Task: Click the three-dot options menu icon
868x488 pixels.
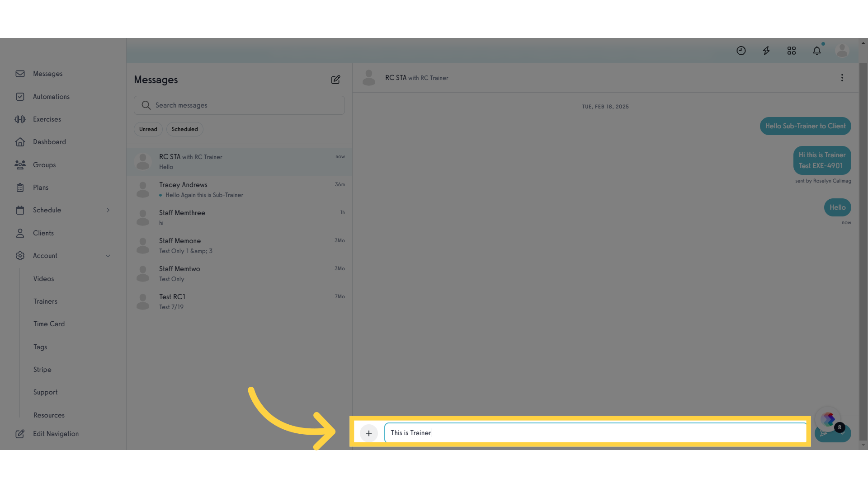Action: click(x=842, y=77)
